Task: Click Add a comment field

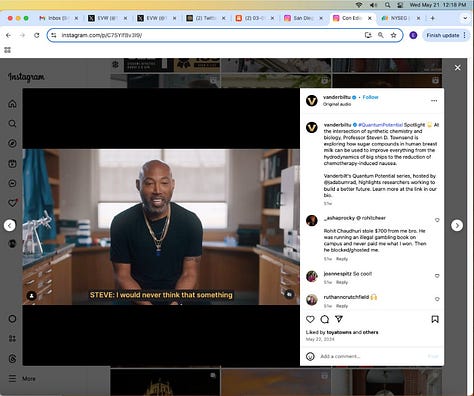Action: 372,356
